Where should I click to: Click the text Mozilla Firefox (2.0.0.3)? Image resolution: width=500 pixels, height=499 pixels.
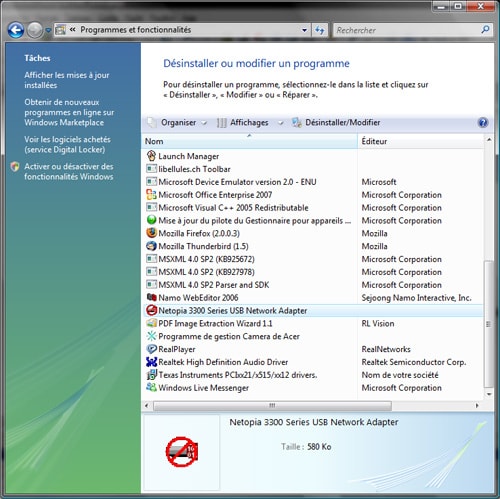(x=199, y=233)
